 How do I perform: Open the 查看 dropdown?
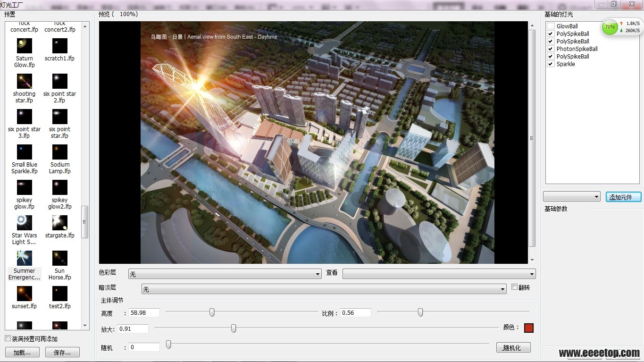click(439, 274)
